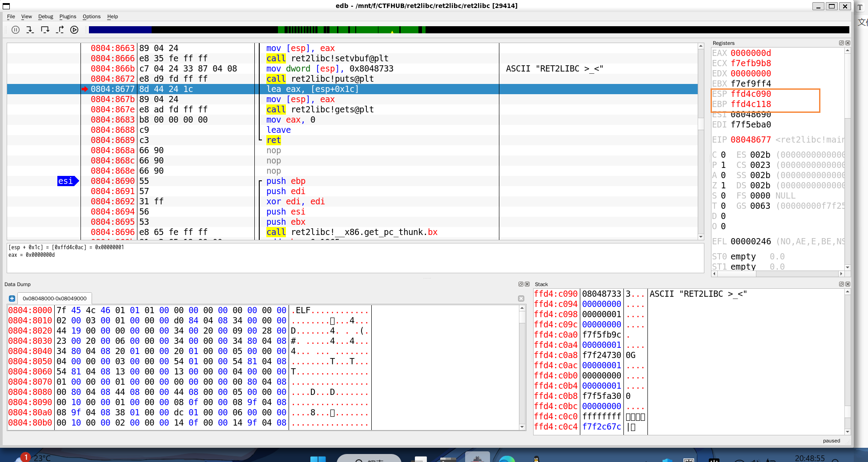The width and height of the screenshot is (868, 462).
Task: Open the Debug menu
Action: (45, 16)
